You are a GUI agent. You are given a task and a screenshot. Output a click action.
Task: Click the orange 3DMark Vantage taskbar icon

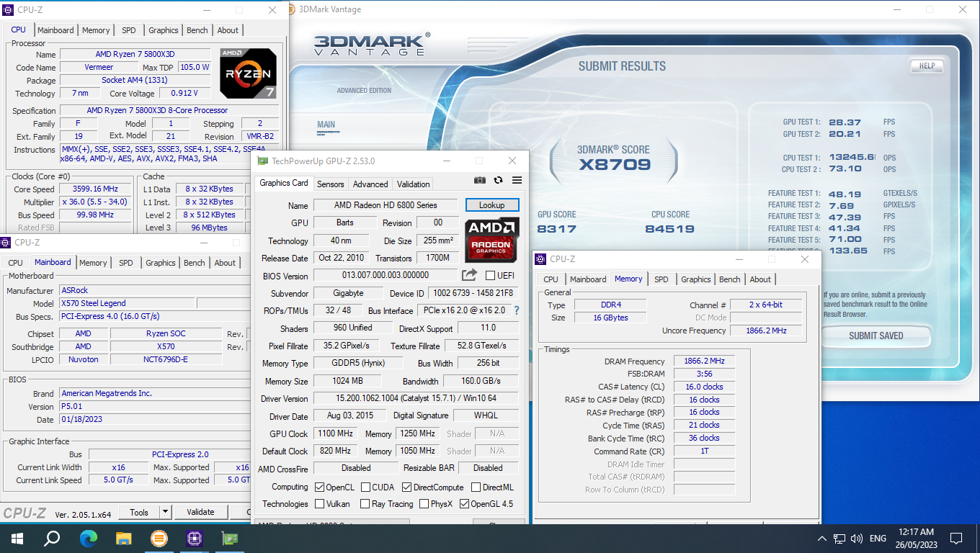click(159, 538)
